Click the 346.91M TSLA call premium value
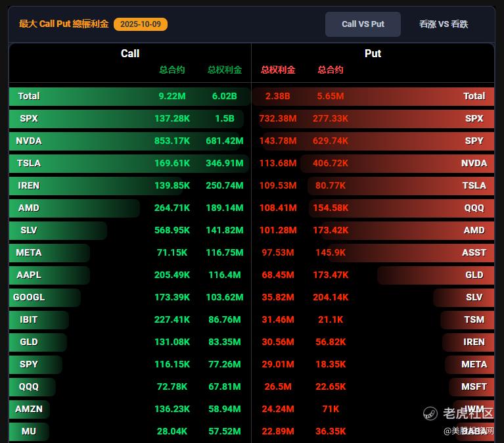This screenshot has height=443, width=504. click(224, 163)
